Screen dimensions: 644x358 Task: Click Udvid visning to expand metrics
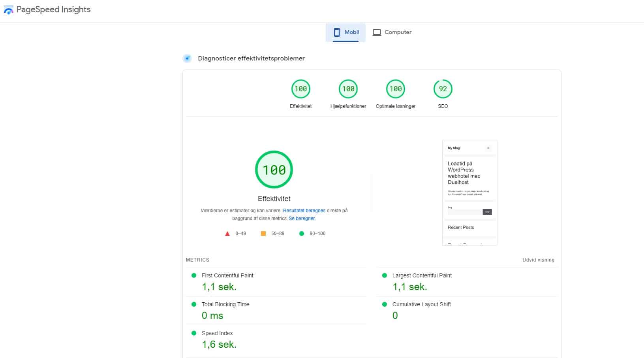(538, 260)
